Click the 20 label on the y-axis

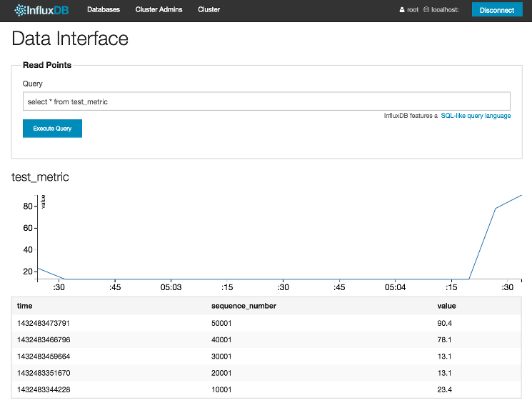28,272
